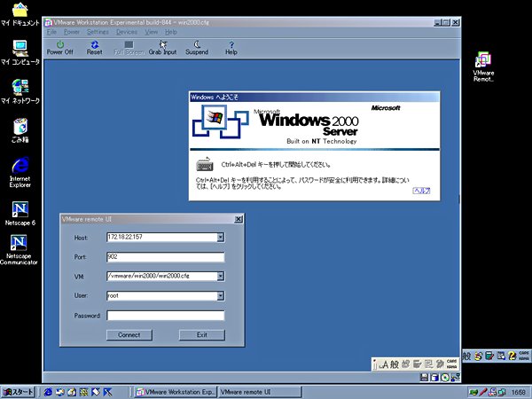This screenshot has width=532, height=399.
Task: Select the VMware Remote shortcut on desktop
Action: point(483,66)
